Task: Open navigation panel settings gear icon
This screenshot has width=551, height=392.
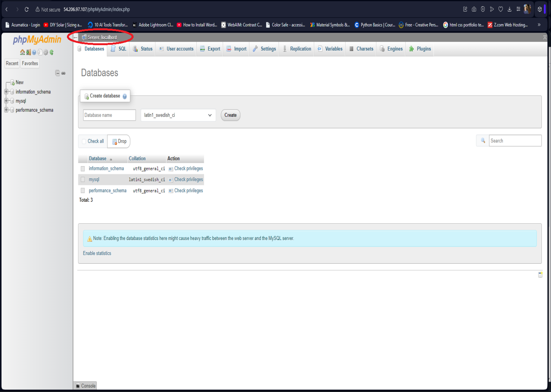Action: (46, 52)
